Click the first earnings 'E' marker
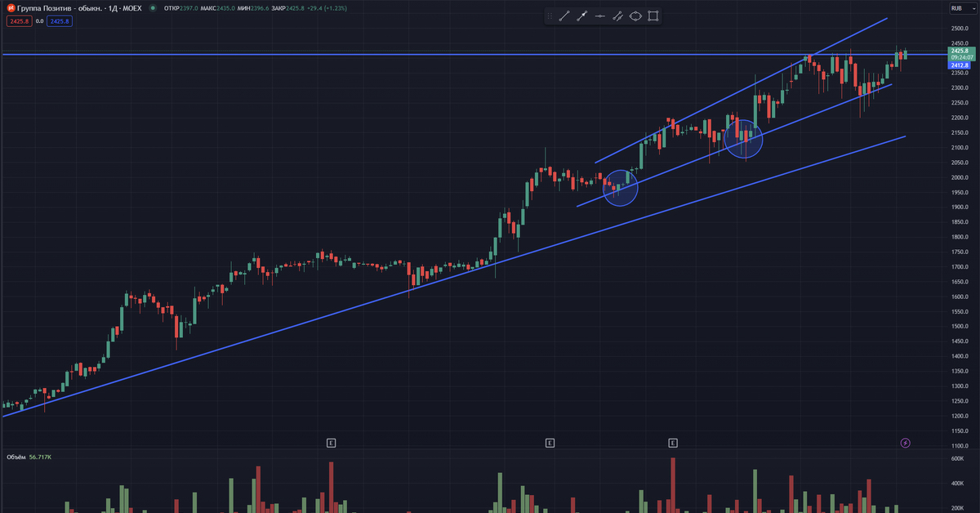Screen dimensions: 980x513 [x=332, y=443]
